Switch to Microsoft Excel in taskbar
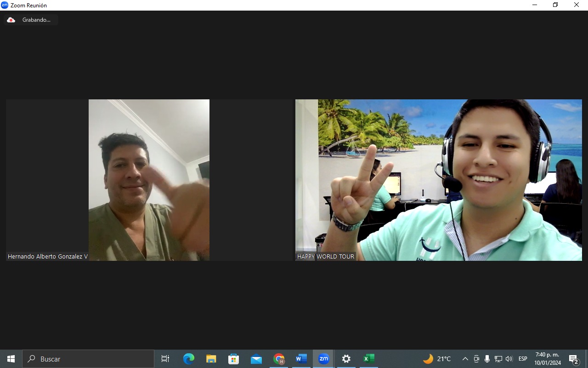 tap(369, 359)
